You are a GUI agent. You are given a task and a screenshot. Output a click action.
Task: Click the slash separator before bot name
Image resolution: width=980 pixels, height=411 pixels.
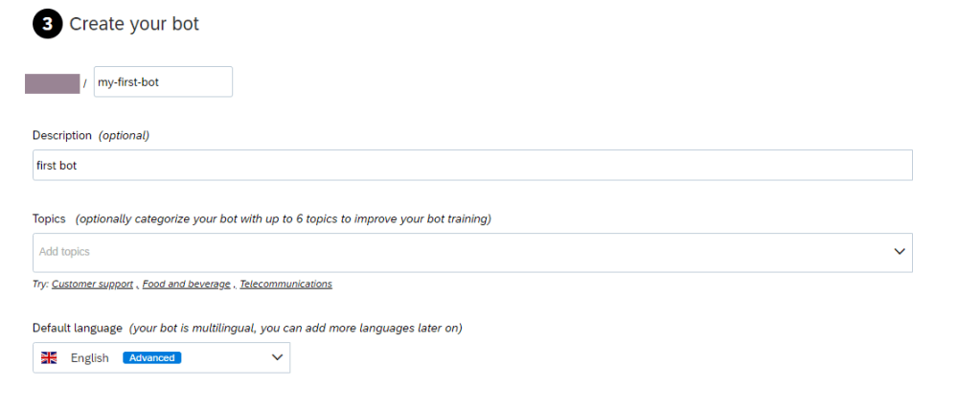tap(85, 83)
